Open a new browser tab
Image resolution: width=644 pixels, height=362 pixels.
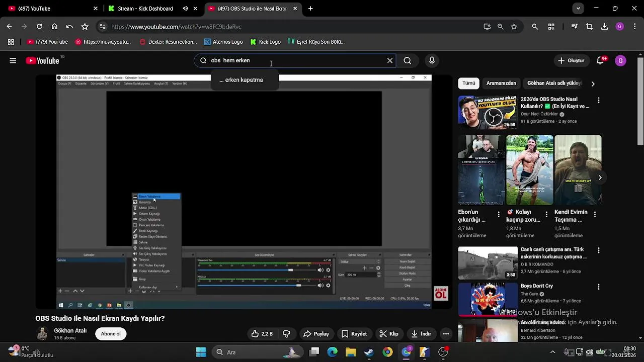[310, 9]
